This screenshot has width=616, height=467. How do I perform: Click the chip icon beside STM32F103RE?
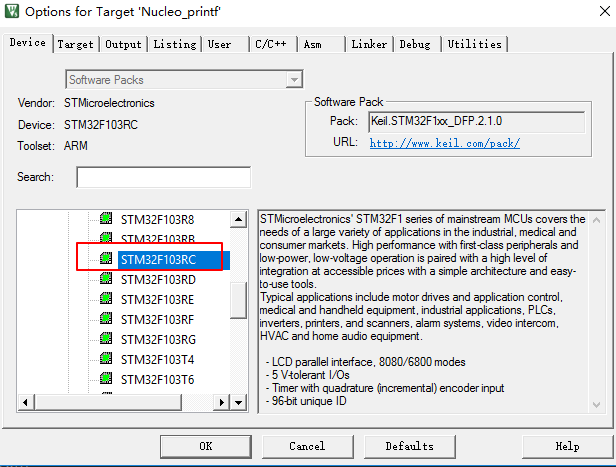(x=106, y=299)
